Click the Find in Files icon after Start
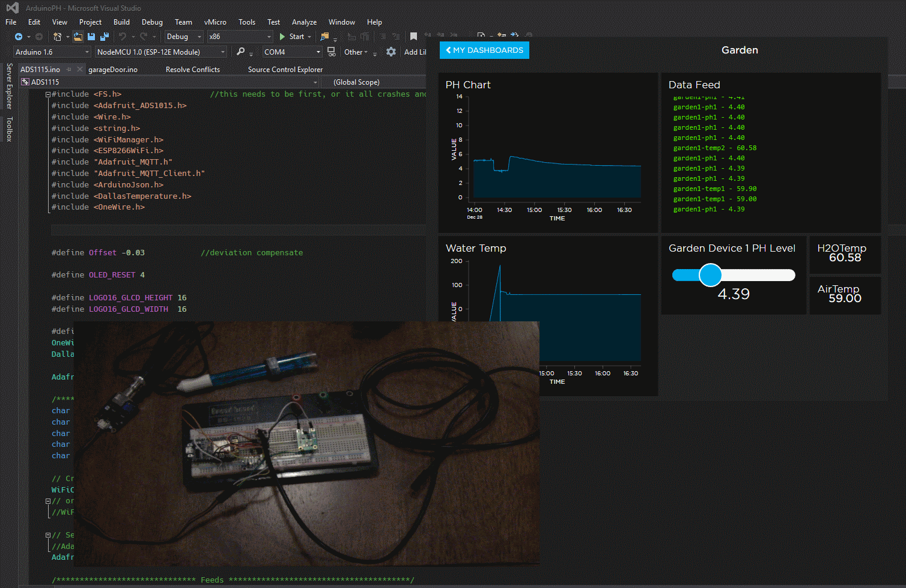906x588 pixels. click(x=325, y=37)
